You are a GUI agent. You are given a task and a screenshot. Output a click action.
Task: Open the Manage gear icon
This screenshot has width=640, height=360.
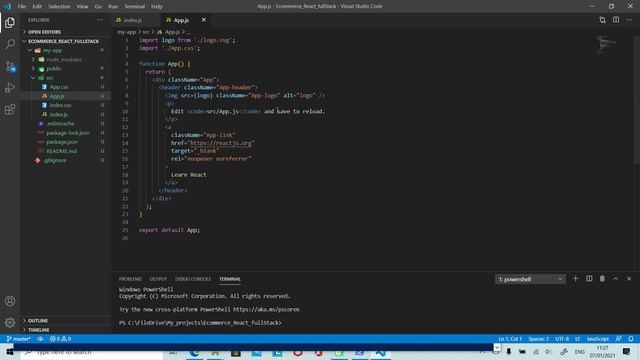10,322
